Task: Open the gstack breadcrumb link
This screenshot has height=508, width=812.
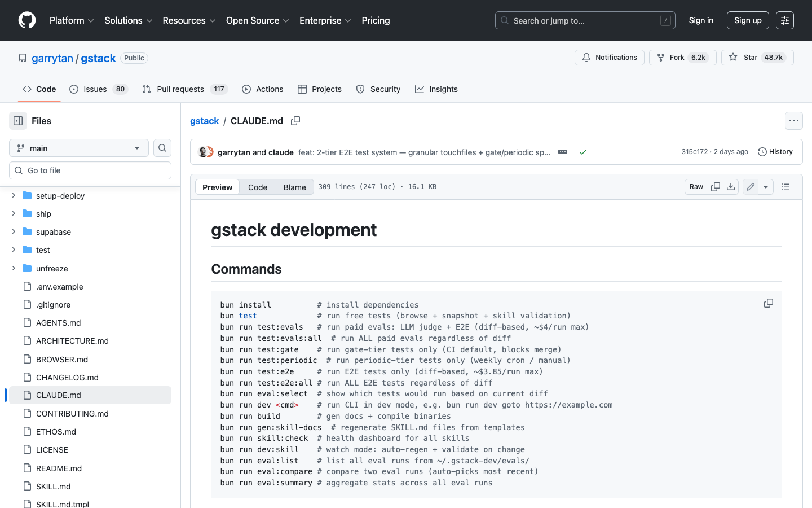Action: pyautogui.click(x=204, y=121)
